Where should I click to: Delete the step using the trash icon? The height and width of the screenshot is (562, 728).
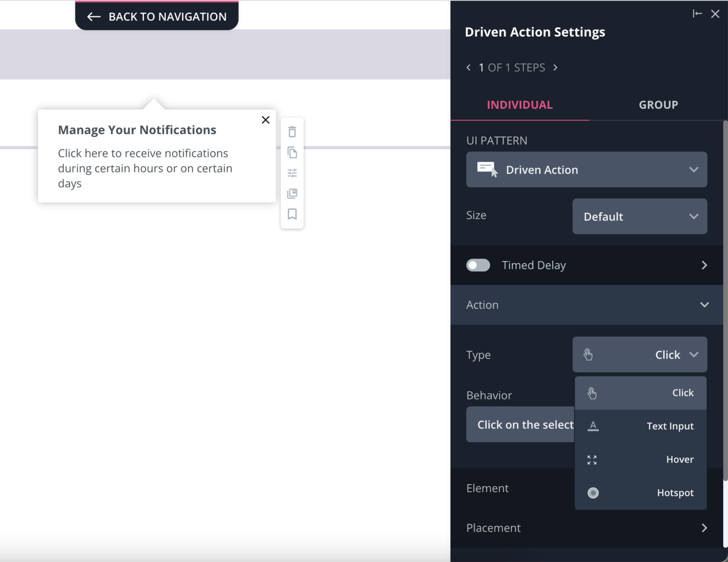(x=292, y=131)
